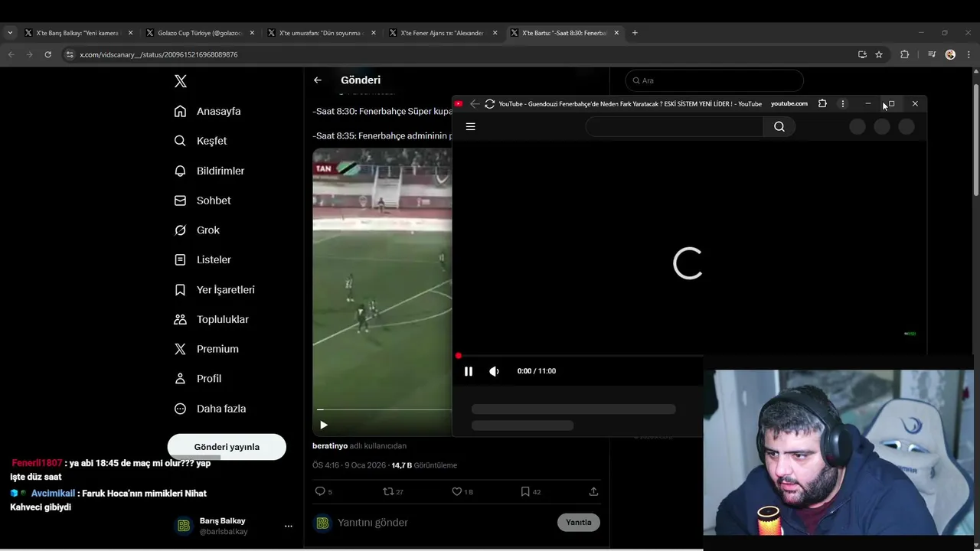Open Chrome three-dot menu
Viewport: 980px width, 551px height.
(x=969, y=54)
